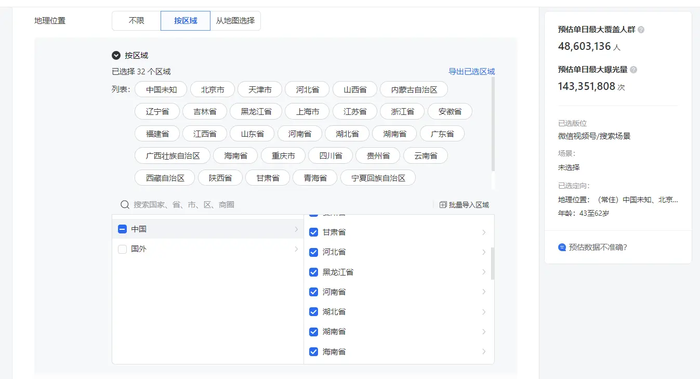Click 批量导入区域 button
Viewport: 700px width, 379px height.
[464, 205]
